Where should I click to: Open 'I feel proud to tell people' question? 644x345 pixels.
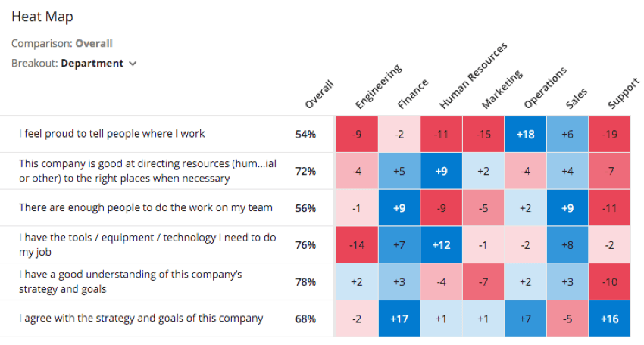click(x=111, y=134)
